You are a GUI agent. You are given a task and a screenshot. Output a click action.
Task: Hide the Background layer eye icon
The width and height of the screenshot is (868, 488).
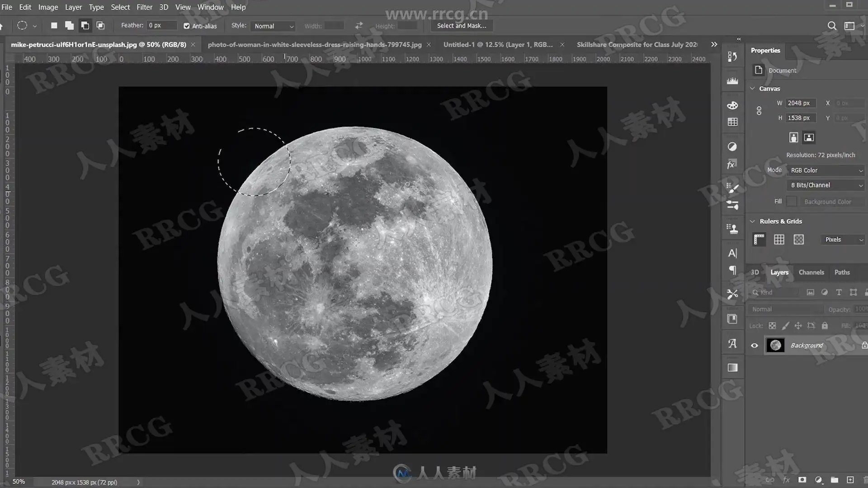pyautogui.click(x=755, y=346)
